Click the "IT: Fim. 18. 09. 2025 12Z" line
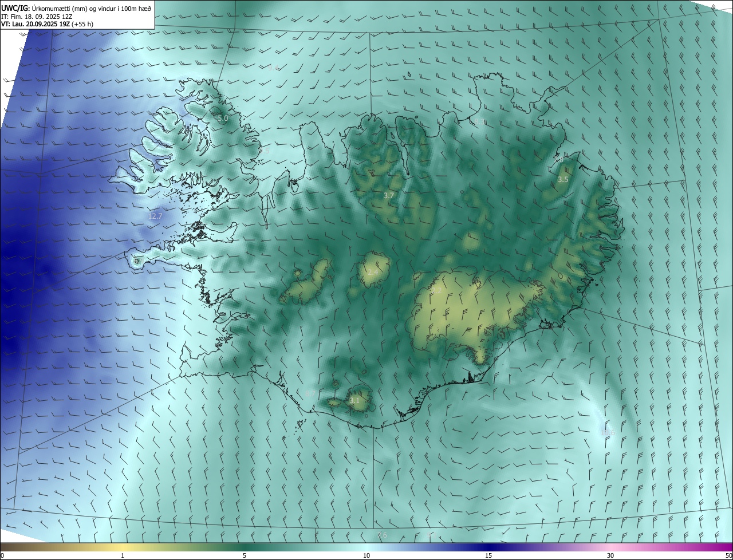Viewport: 733px width, 560px height. pos(37,16)
